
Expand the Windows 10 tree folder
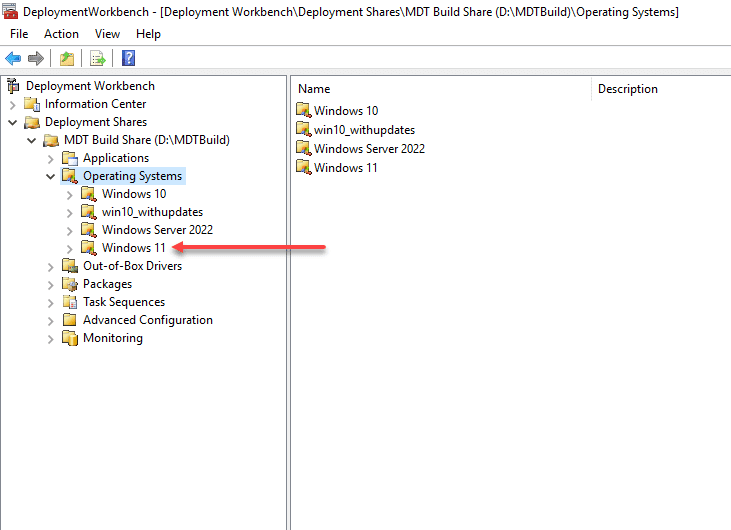(x=69, y=195)
